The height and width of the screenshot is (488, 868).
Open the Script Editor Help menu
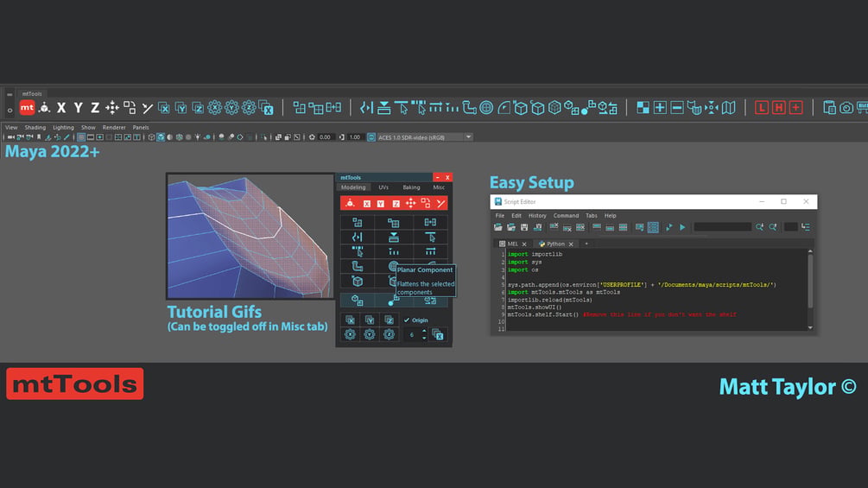pyautogui.click(x=610, y=216)
